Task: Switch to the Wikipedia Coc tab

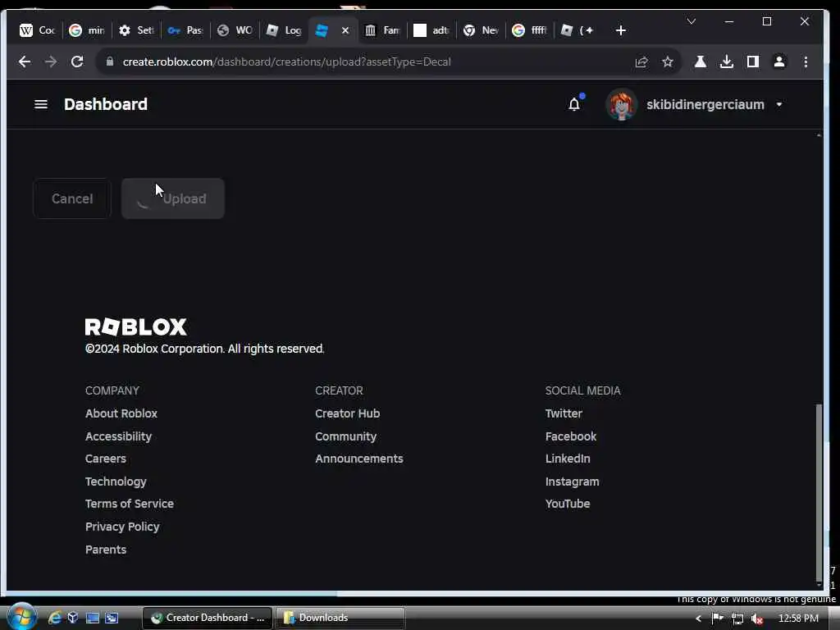Action: coord(38,30)
